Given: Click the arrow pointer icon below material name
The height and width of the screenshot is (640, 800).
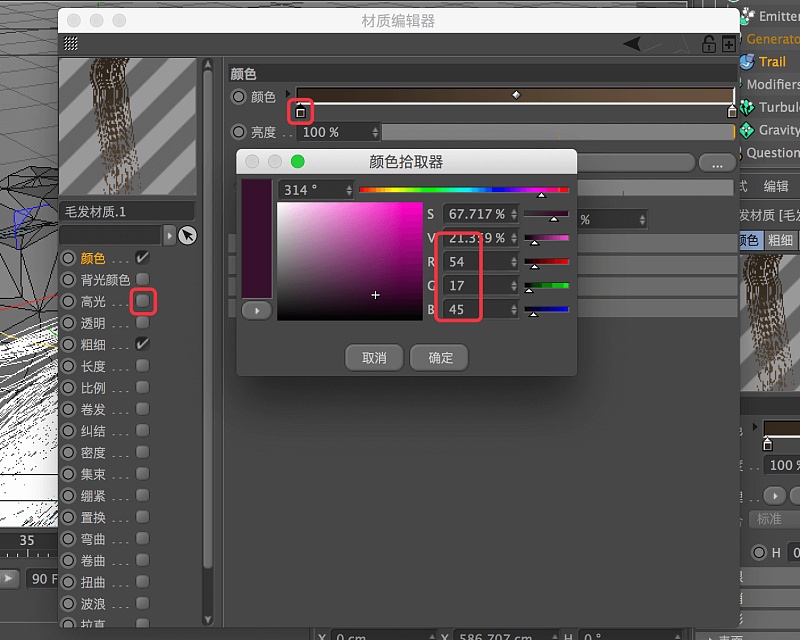Looking at the screenshot, I should coord(187,235).
